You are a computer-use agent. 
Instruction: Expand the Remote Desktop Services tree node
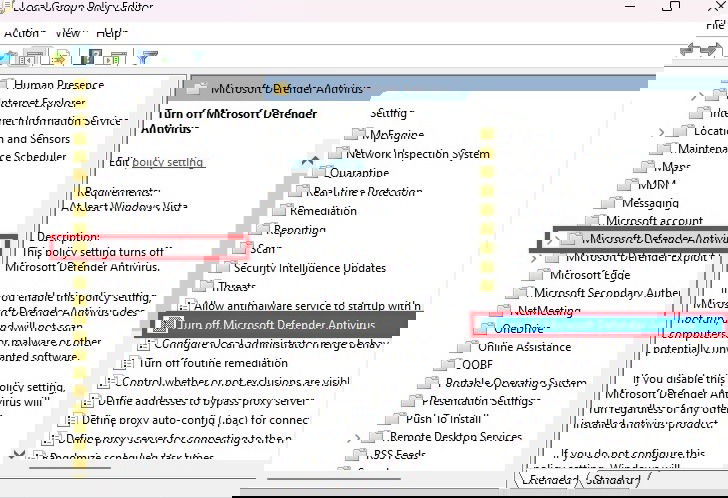pyautogui.click(x=357, y=437)
